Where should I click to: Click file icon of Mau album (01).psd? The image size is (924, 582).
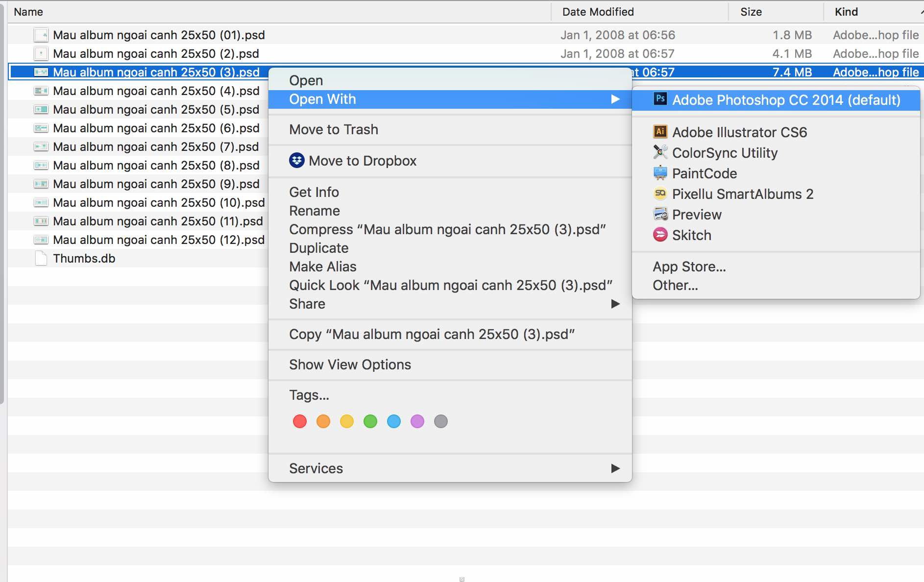(41, 35)
